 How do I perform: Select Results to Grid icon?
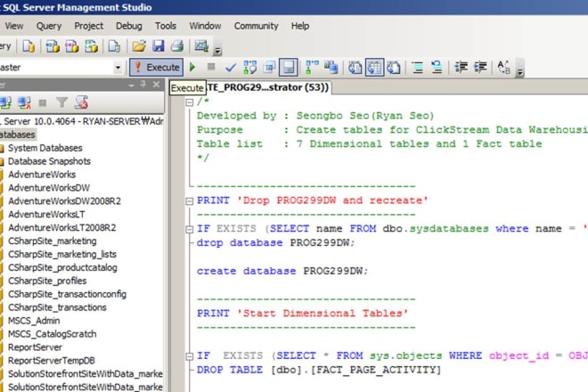[374, 68]
